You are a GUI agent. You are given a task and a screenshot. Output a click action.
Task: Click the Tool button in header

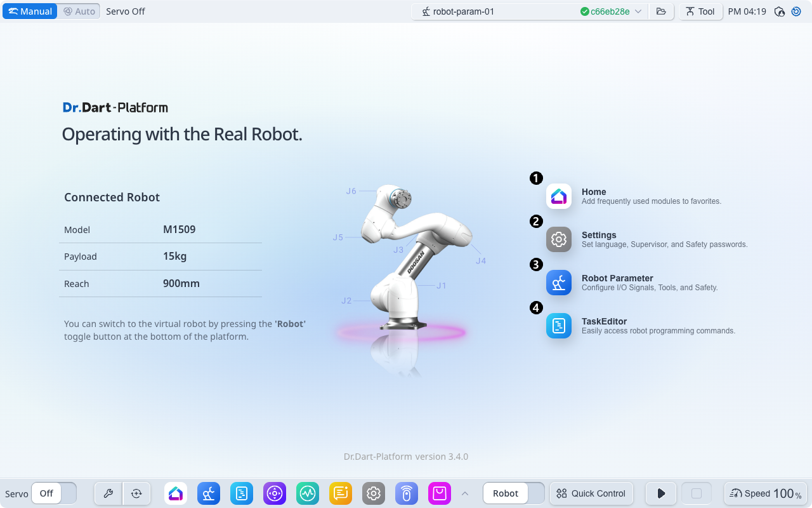pyautogui.click(x=700, y=11)
